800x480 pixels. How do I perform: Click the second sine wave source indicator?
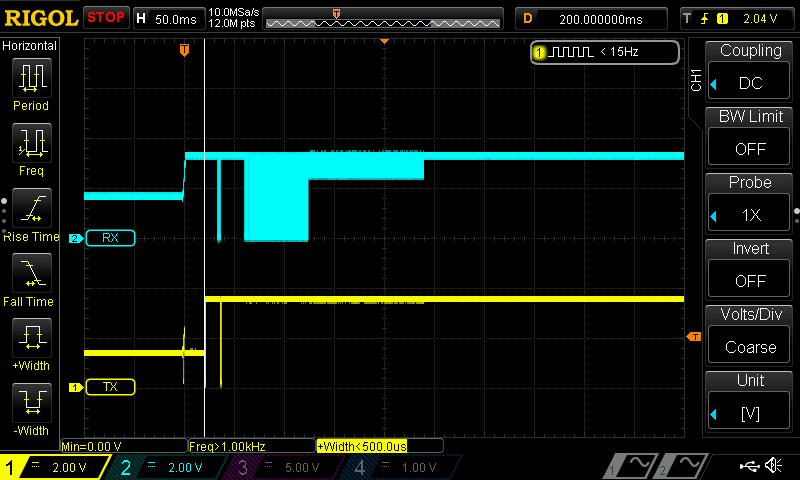click(682, 465)
